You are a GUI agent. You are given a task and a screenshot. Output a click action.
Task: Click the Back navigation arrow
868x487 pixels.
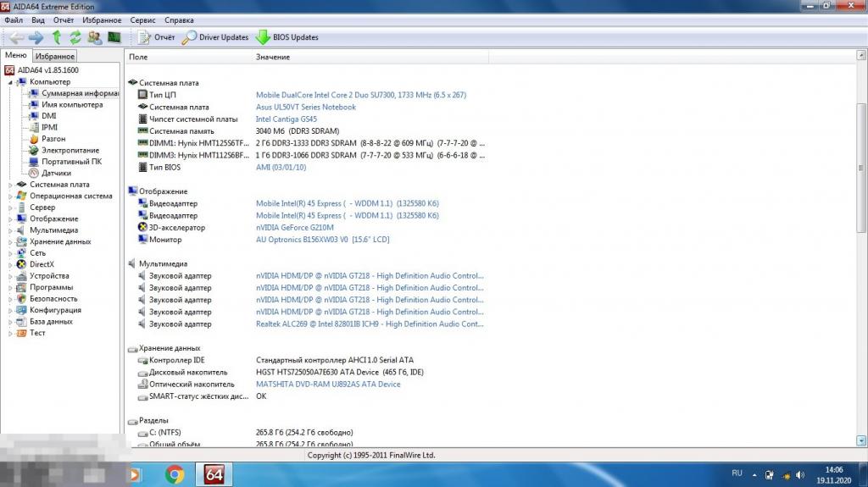click(x=17, y=37)
